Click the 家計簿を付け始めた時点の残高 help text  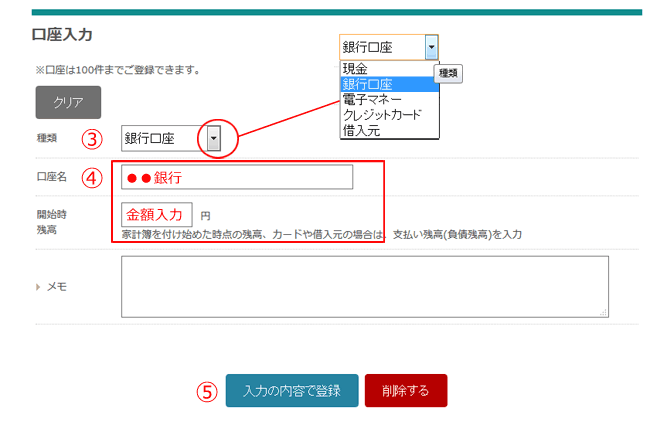(x=321, y=235)
